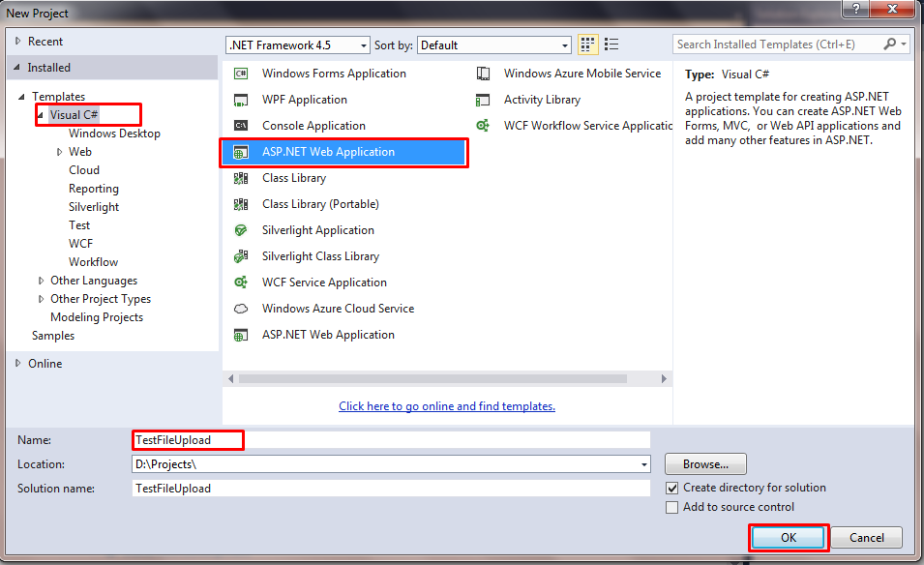This screenshot has height=565, width=924.
Task: Expand the Online section
Action: (x=17, y=364)
